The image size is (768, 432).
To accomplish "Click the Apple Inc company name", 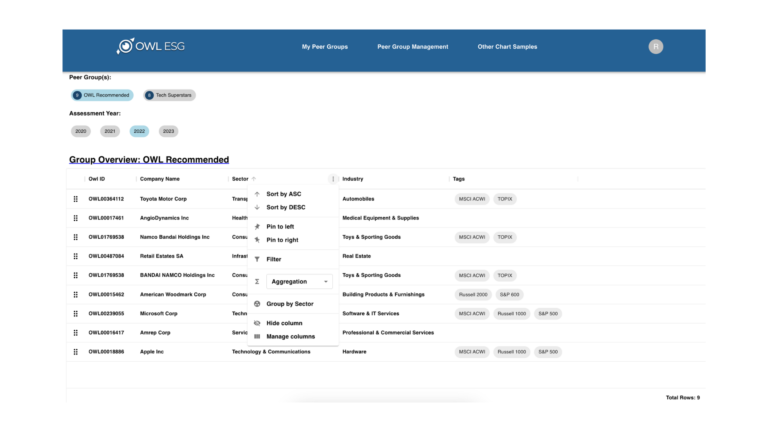I will coord(152,352).
